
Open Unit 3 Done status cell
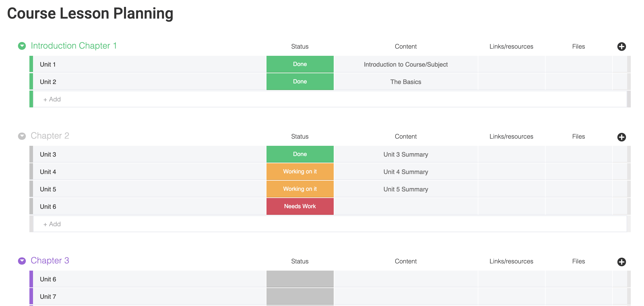point(300,154)
